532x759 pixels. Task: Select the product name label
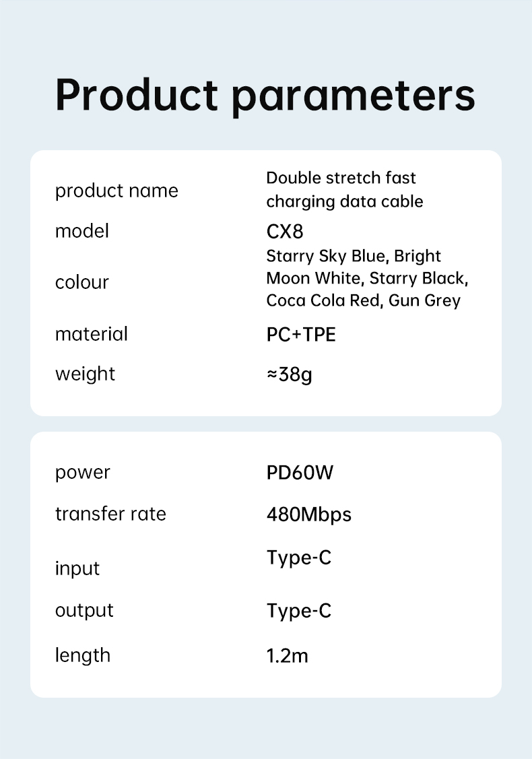[117, 191]
